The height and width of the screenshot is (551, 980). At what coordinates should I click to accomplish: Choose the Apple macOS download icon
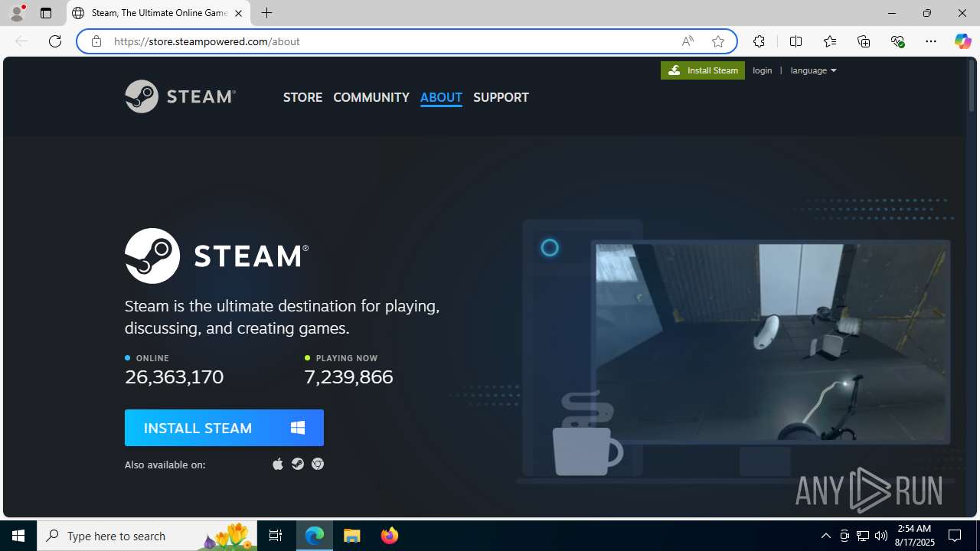[278, 464]
